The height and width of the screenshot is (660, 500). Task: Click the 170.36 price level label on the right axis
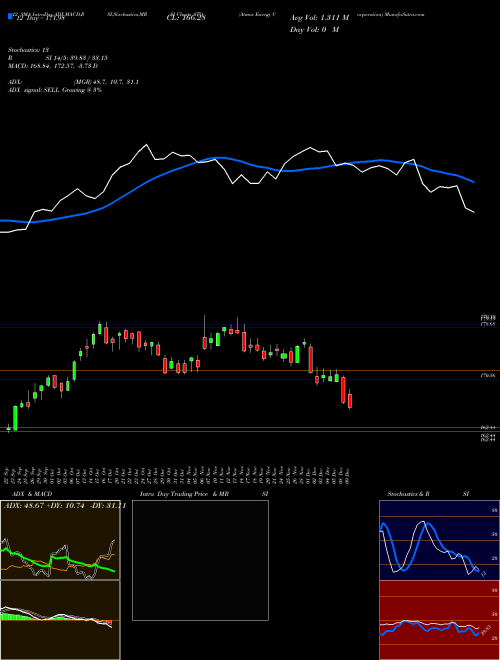click(489, 375)
